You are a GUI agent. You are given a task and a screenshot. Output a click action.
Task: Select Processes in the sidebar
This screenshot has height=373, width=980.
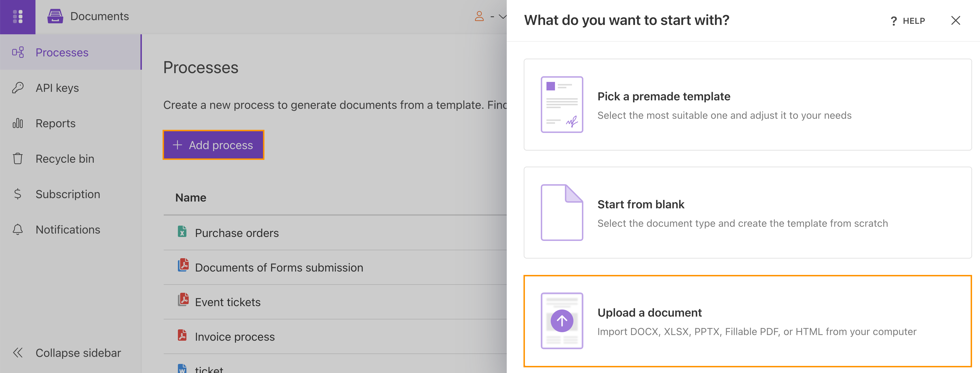71,52
